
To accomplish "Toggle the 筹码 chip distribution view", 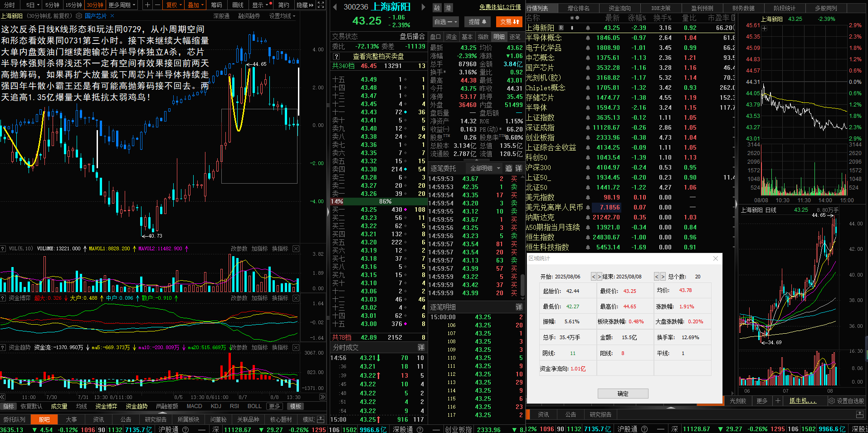I will [x=217, y=5].
